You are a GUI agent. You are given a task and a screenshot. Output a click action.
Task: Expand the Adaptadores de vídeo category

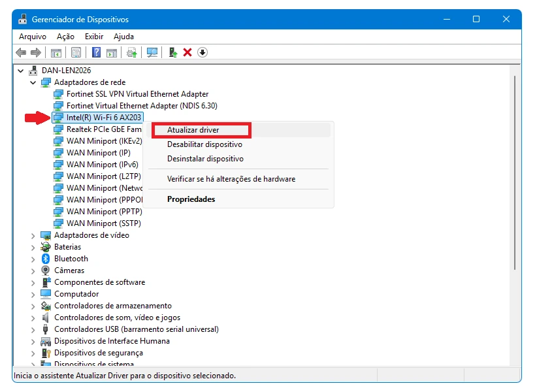pos(33,235)
